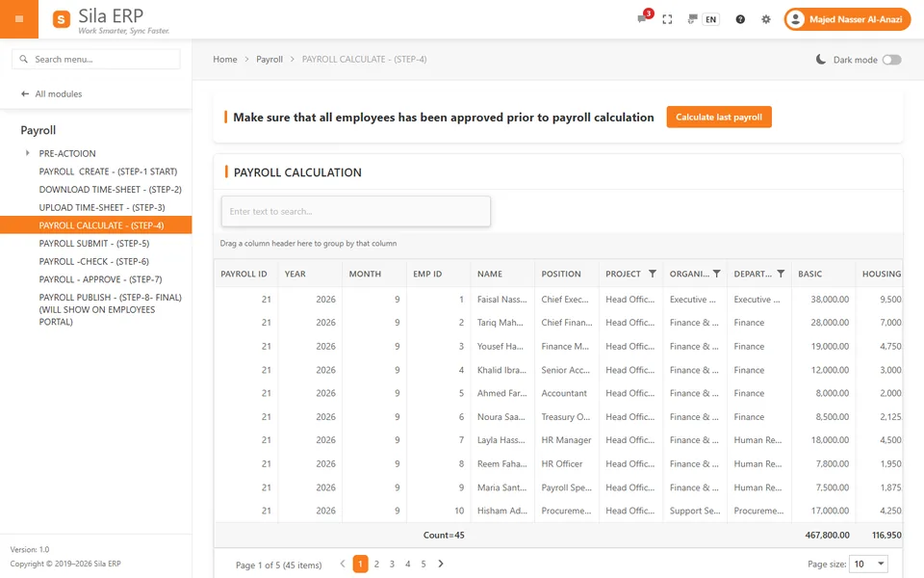Open PAYROLL CREATE - (STEP-1 START)
Screen dimensions: 924x578
108,171
